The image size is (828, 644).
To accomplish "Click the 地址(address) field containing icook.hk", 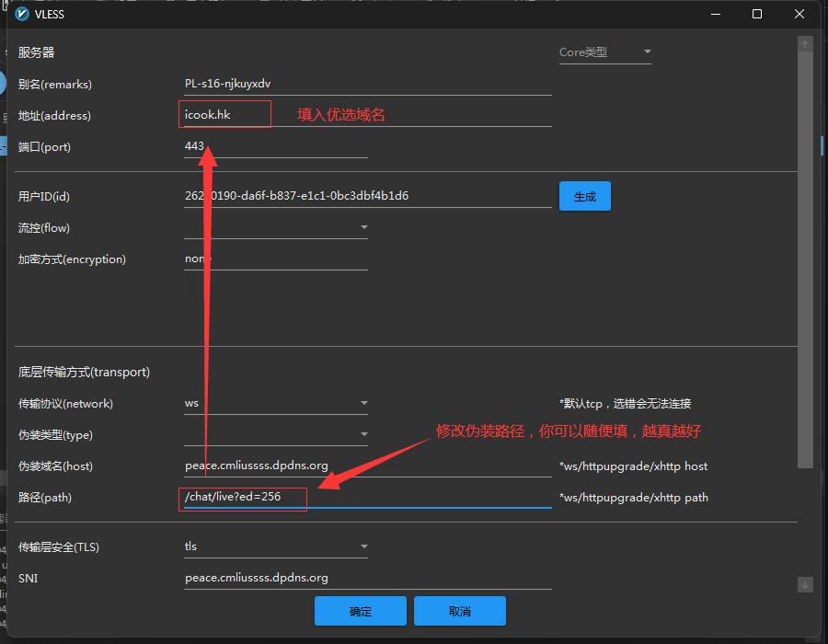I will (x=368, y=115).
